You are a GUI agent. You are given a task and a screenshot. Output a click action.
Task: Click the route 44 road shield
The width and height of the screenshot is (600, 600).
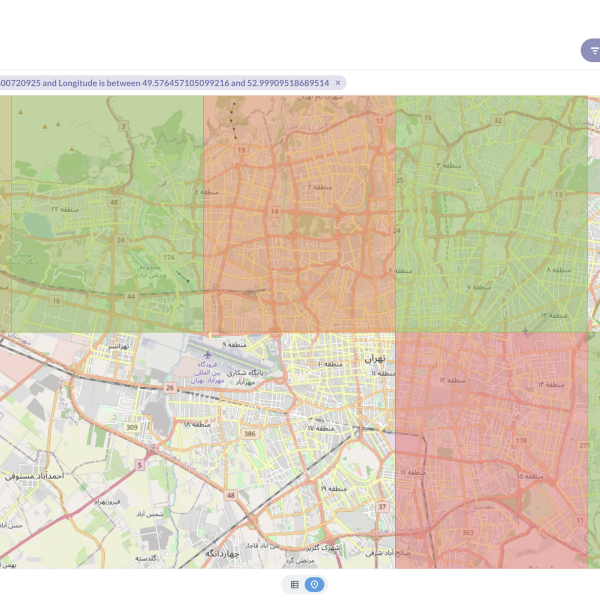tap(131, 297)
